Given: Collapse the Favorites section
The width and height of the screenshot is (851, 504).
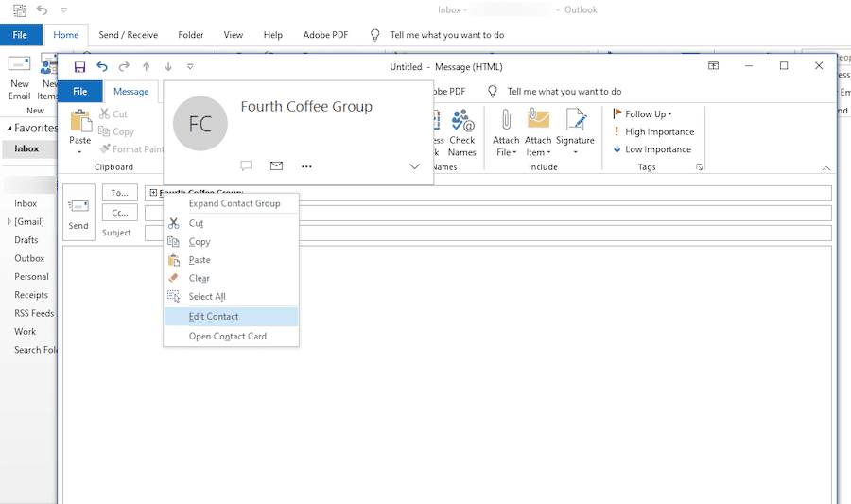Looking at the screenshot, I should pos(9,129).
